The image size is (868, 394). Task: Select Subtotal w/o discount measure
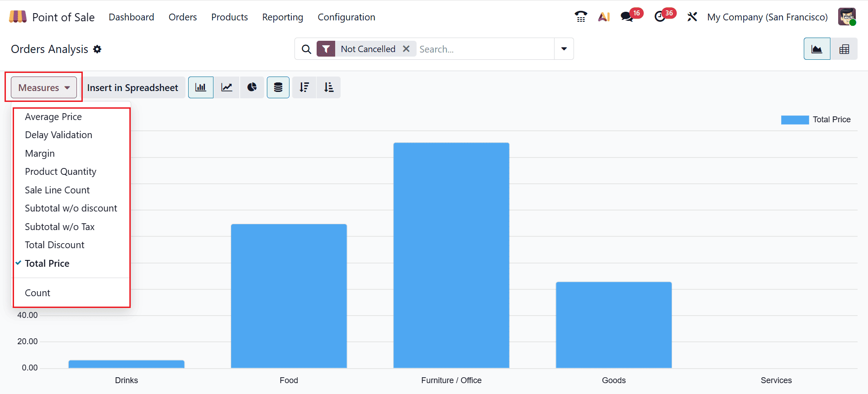pyautogui.click(x=71, y=208)
